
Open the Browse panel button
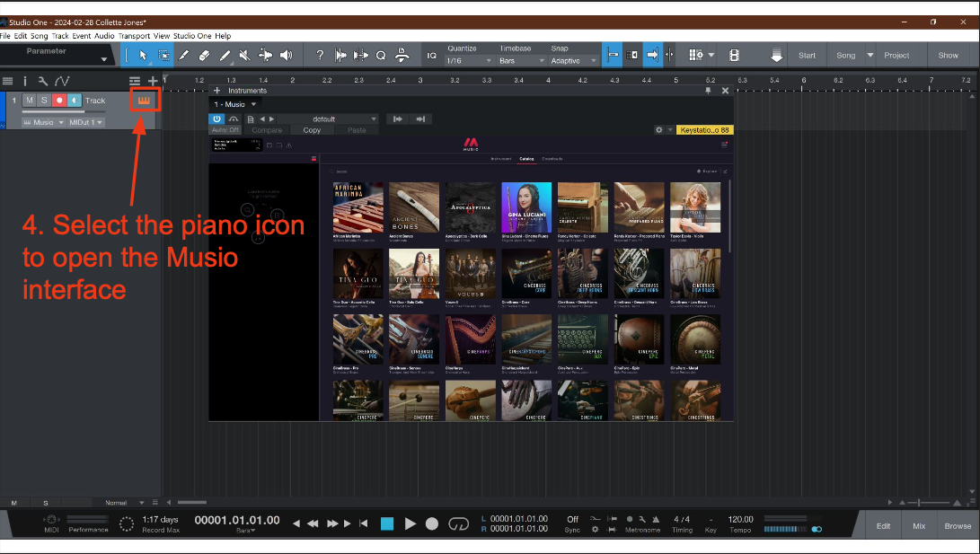[x=958, y=526]
